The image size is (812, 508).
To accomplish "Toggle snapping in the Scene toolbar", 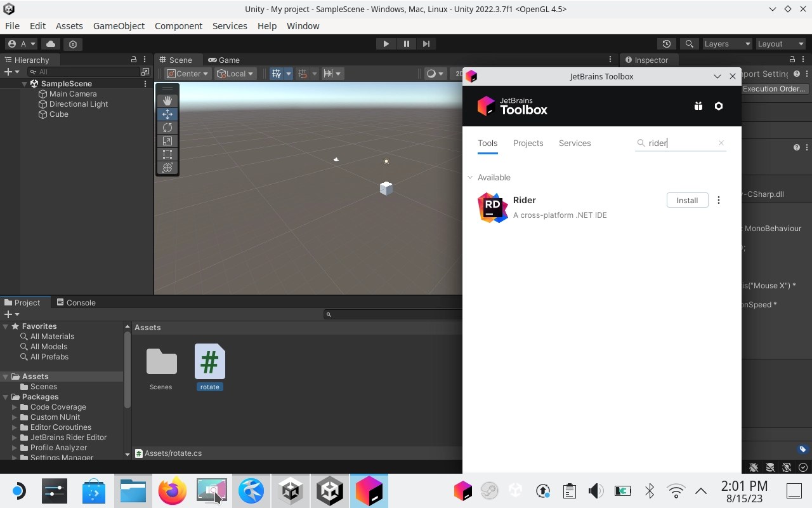I will pos(303,74).
